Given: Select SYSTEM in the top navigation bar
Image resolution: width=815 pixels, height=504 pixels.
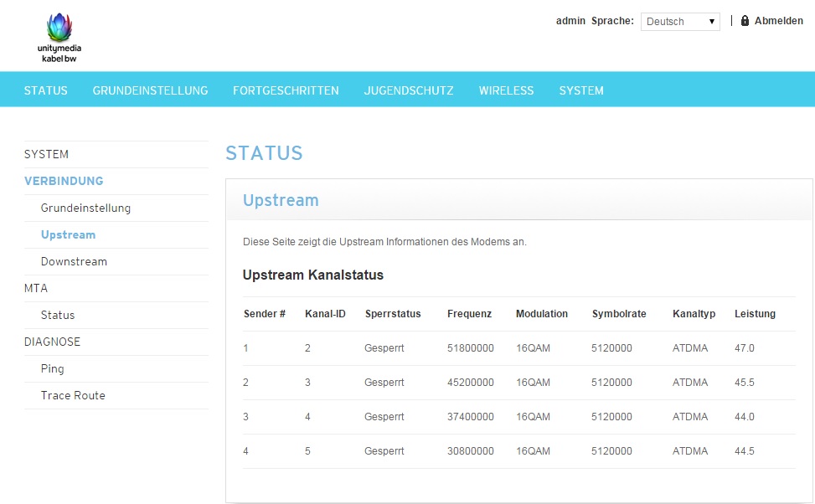Looking at the screenshot, I should click(x=581, y=90).
